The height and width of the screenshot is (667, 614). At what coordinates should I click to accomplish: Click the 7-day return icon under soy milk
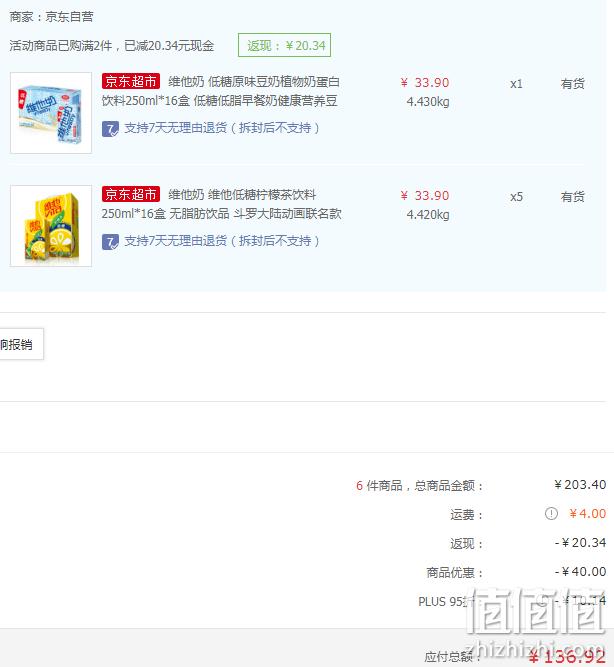[x=110, y=128]
